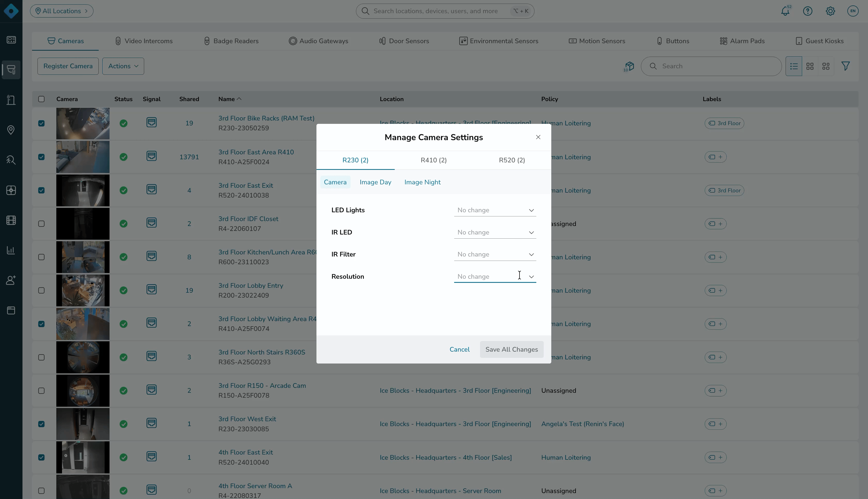Open the access control door sidebar icon
868x499 pixels.
[11, 100]
